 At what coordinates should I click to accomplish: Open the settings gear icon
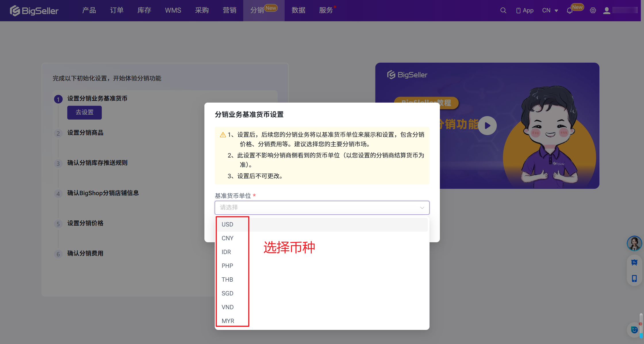point(593,11)
